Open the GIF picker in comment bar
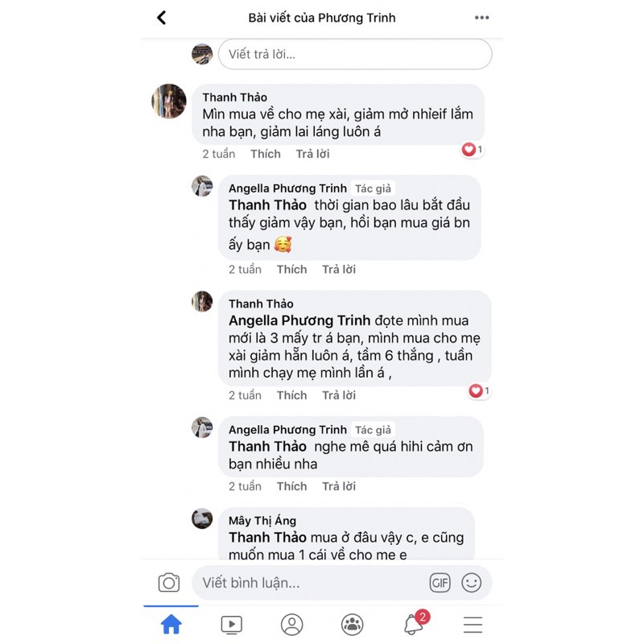 click(x=440, y=582)
